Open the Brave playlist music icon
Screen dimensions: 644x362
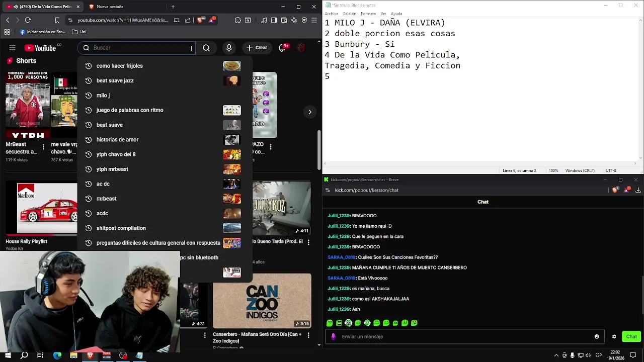(264, 20)
